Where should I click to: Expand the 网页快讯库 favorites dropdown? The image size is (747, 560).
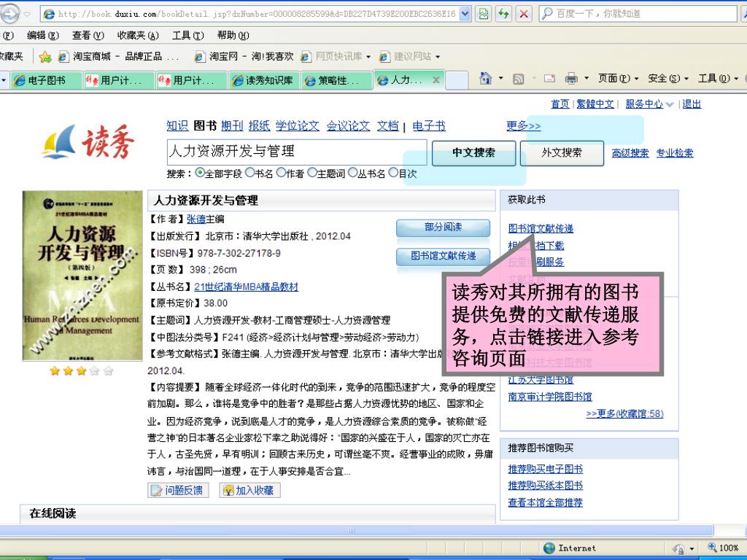368,57
